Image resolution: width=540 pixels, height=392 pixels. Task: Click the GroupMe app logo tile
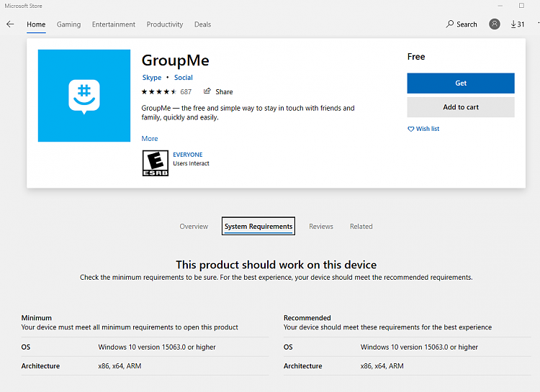pyautogui.click(x=84, y=96)
